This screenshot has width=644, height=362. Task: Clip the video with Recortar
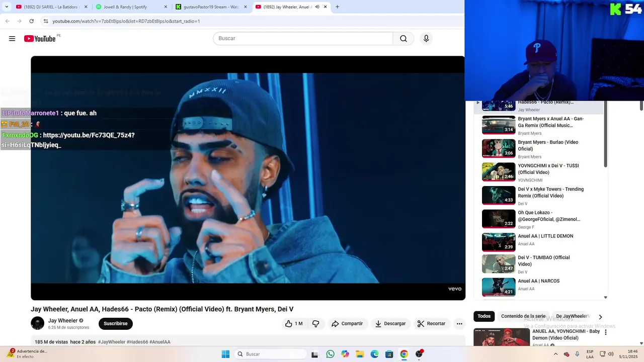[431, 324]
